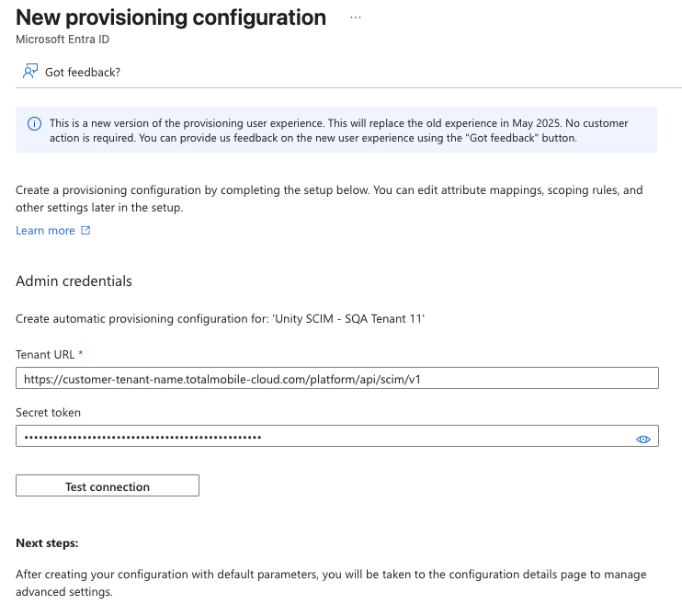
Task: Open the Learn more link
Action: [45, 231]
